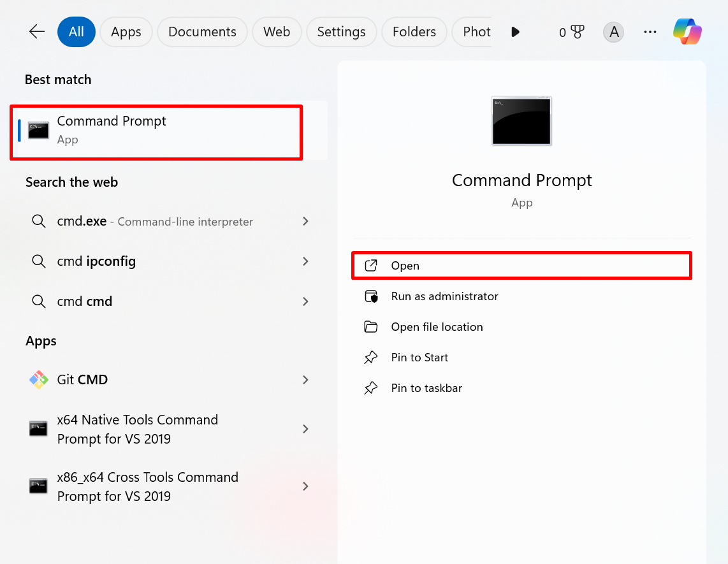
Task: Expand the x64 Native Tools chevron
Action: pyautogui.click(x=305, y=429)
